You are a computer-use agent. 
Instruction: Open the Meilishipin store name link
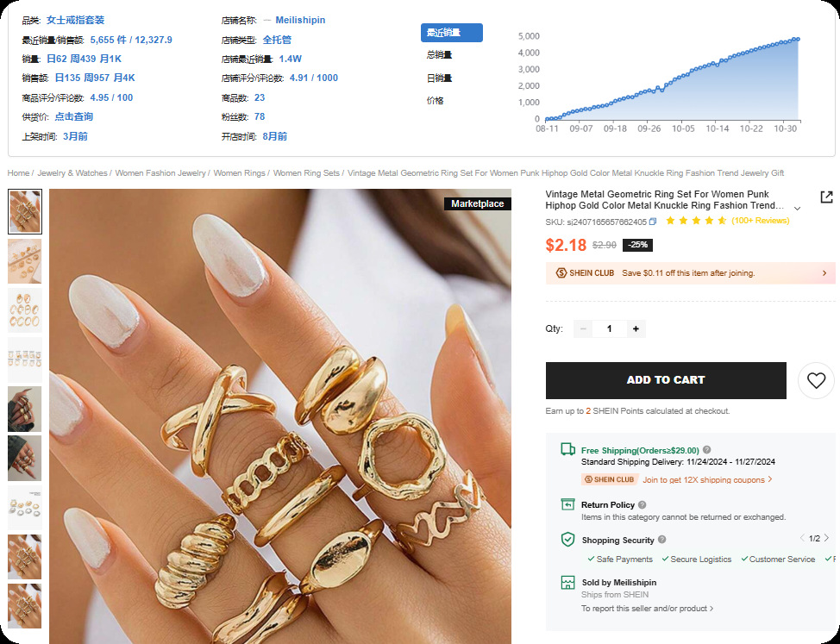tap(300, 21)
